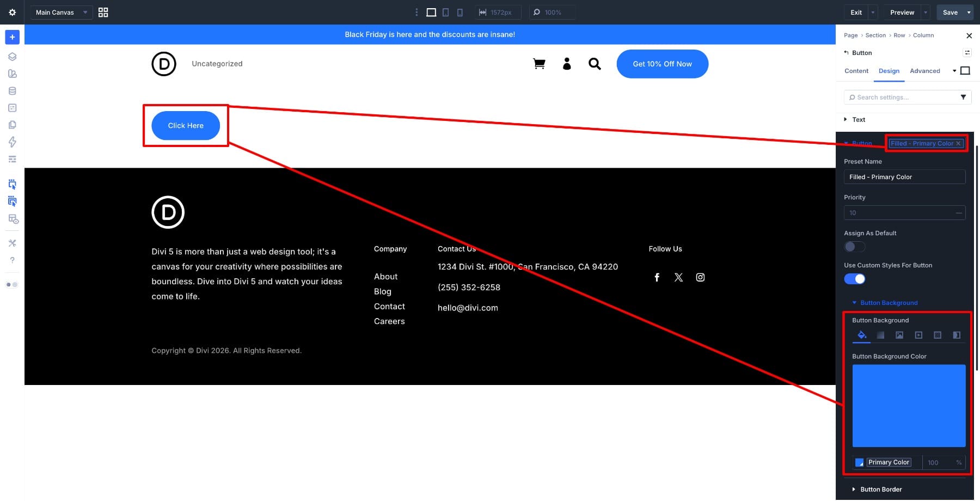Open the Main Canvas dropdown
980x501 pixels.
pos(61,12)
